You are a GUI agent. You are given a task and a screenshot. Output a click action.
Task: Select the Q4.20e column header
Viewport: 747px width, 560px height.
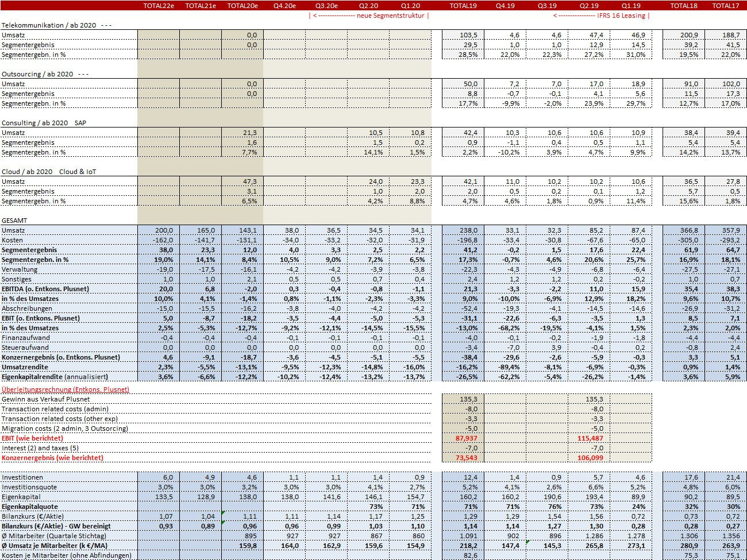[x=284, y=6]
